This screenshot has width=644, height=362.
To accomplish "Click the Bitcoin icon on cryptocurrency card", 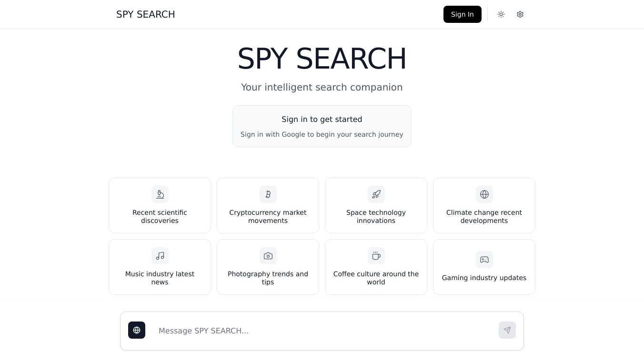I will 268,194.
